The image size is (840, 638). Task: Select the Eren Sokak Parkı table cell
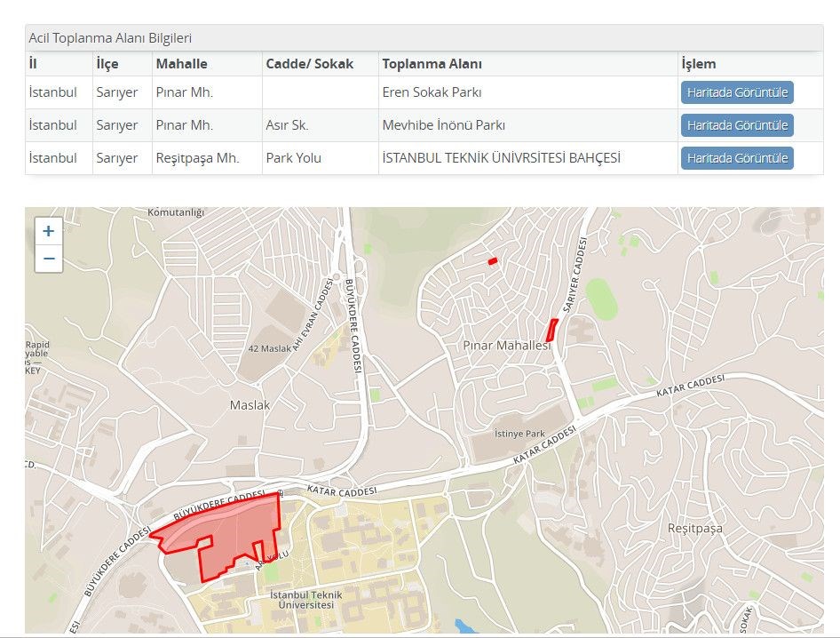point(432,92)
